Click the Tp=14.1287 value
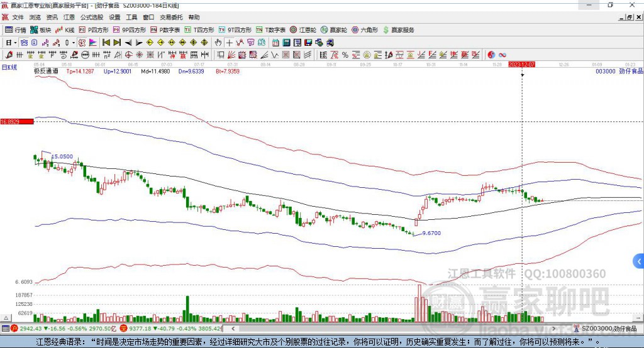Image resolution: width=644 pixels, height=348 pixels. 80,71
